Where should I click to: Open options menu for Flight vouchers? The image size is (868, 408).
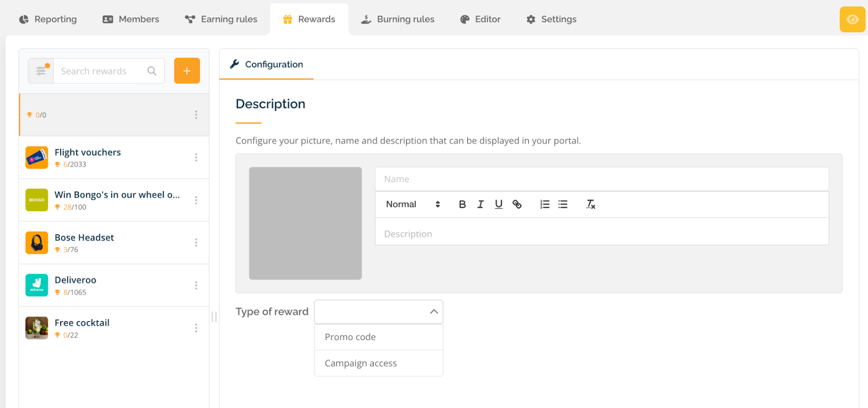coord(196,157)
